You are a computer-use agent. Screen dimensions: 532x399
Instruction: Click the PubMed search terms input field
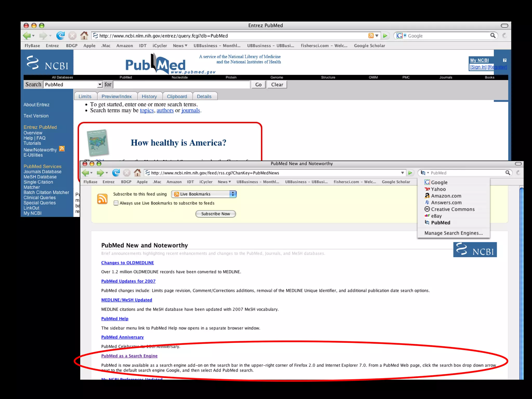pyautogui.click(x=181, y=85)
